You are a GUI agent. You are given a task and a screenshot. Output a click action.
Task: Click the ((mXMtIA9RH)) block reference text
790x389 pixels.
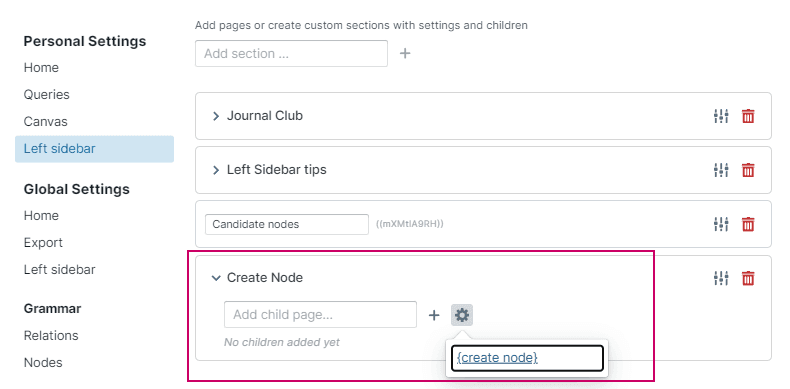click(x=410, y=224)
